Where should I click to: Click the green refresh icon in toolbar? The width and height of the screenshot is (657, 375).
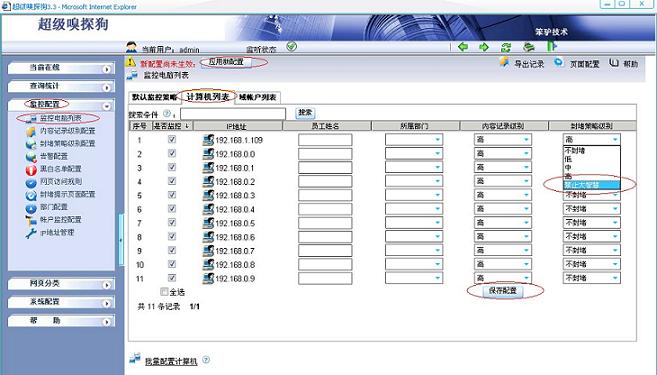(x=506, y=47)
